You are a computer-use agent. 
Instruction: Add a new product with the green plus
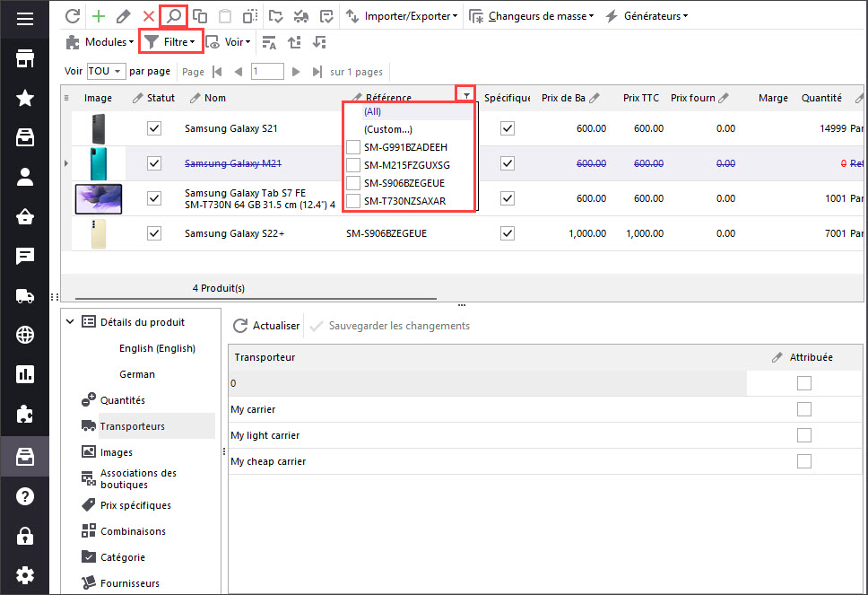click(x=99, y=16)
